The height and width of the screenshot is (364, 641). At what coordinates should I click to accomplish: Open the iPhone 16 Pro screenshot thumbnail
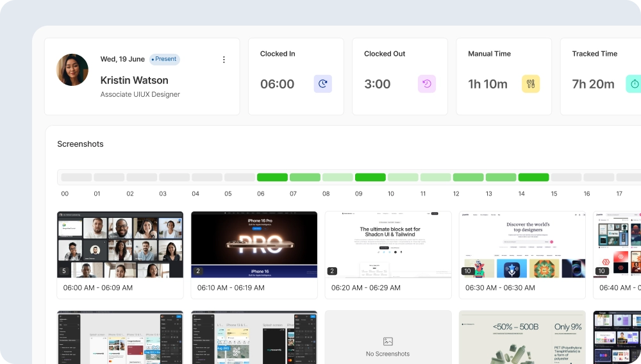(x=254, y=245)
